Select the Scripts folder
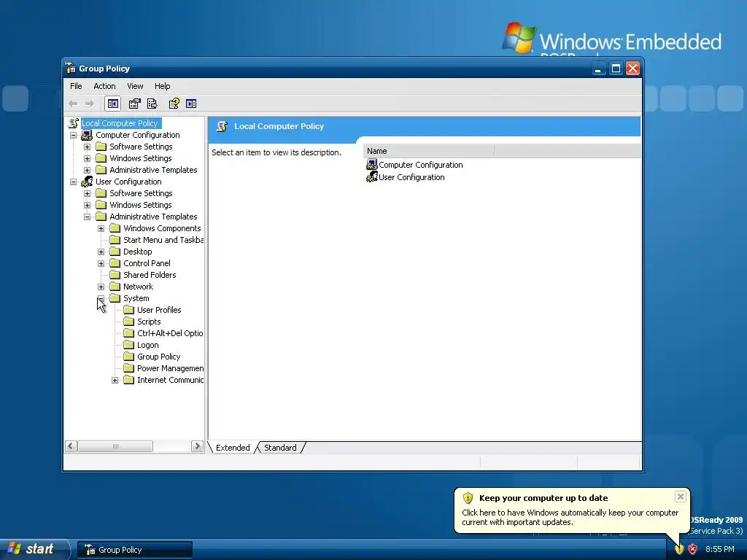This screenshot has height=560, width=747. click(x=149, y=322)
